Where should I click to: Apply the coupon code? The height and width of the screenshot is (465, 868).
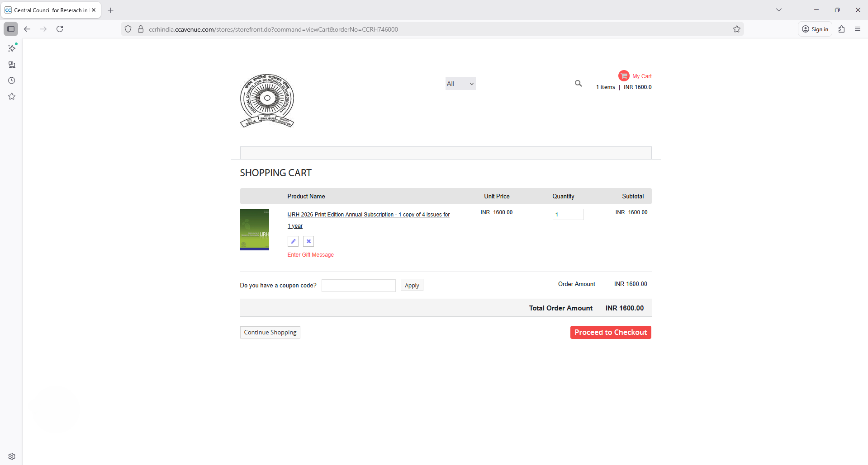[x=412, y=286]
